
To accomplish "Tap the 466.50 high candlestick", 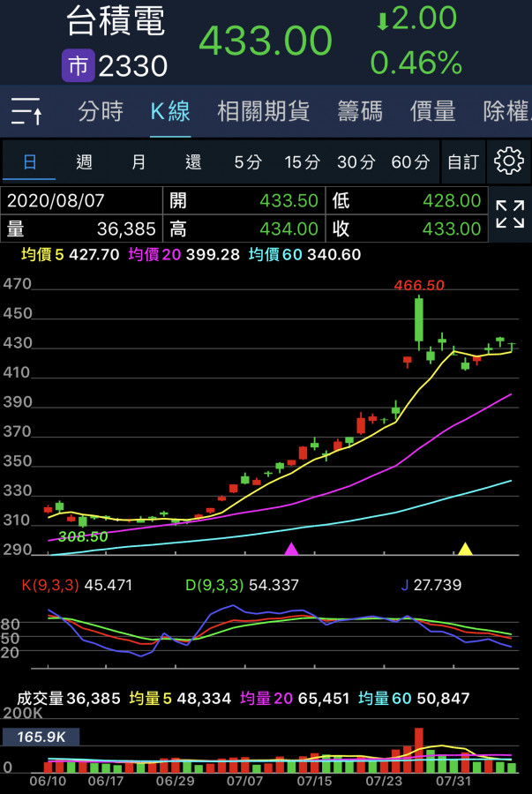I will [x=418, y=319].
